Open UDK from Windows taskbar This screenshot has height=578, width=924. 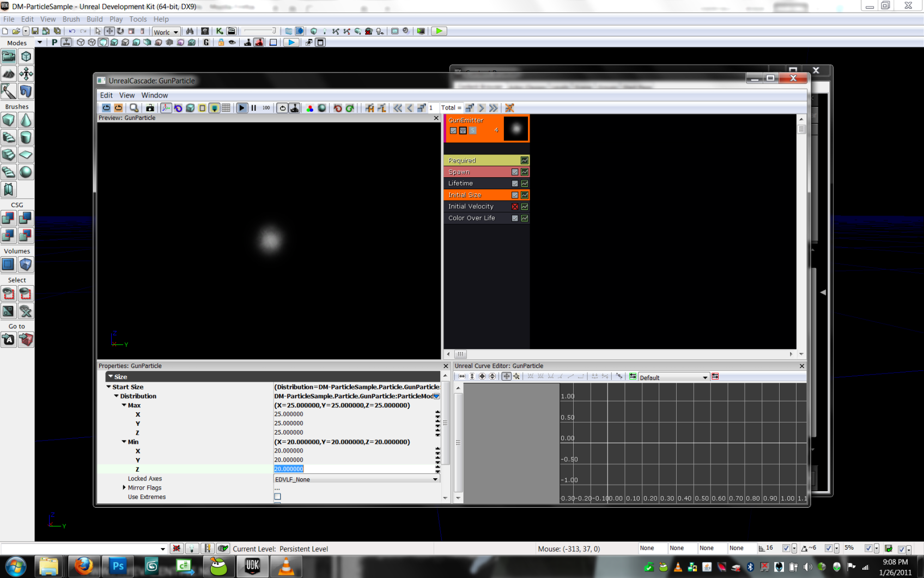coord(252,567)
